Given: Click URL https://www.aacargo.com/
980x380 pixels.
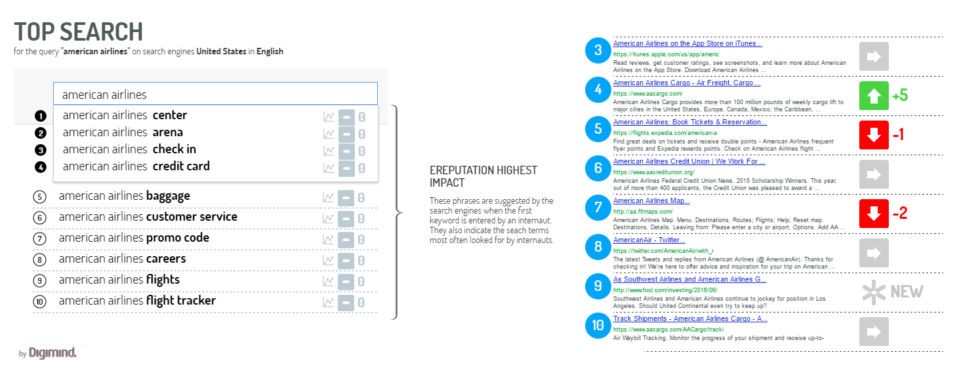Looking at the screenshot, I should pos(648,94).
